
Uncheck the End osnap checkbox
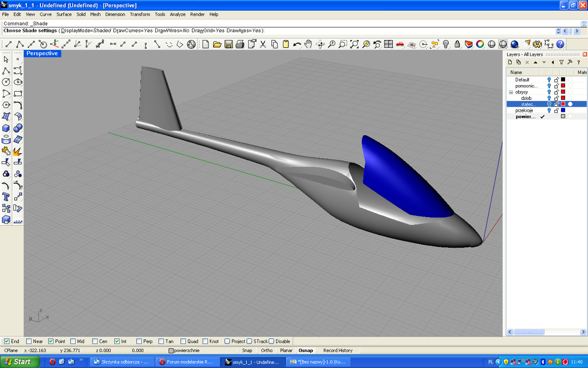coord(7,341)
